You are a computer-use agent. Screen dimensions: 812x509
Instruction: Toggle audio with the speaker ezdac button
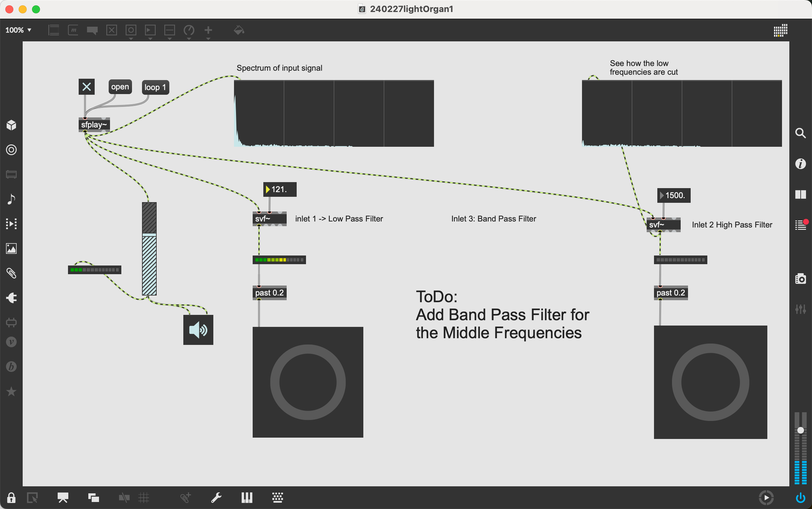(198, 330)
